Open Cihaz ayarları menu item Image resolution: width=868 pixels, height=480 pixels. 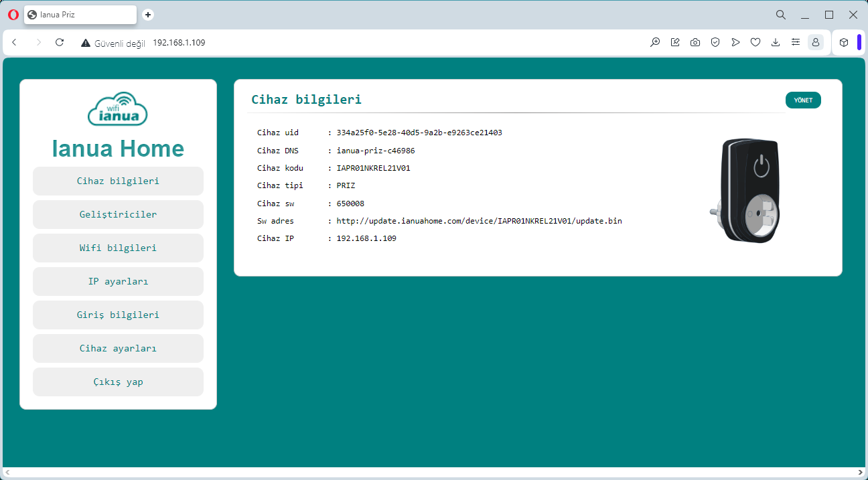click(118, 348)
